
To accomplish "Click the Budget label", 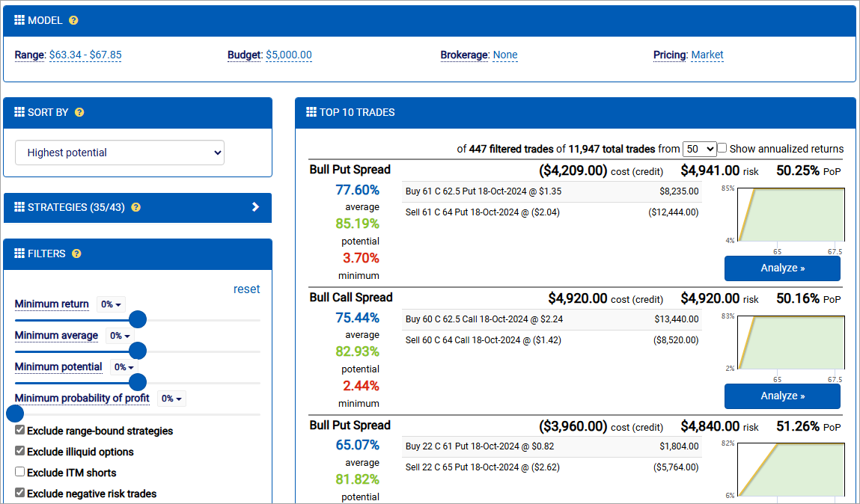I will [244, 55].
